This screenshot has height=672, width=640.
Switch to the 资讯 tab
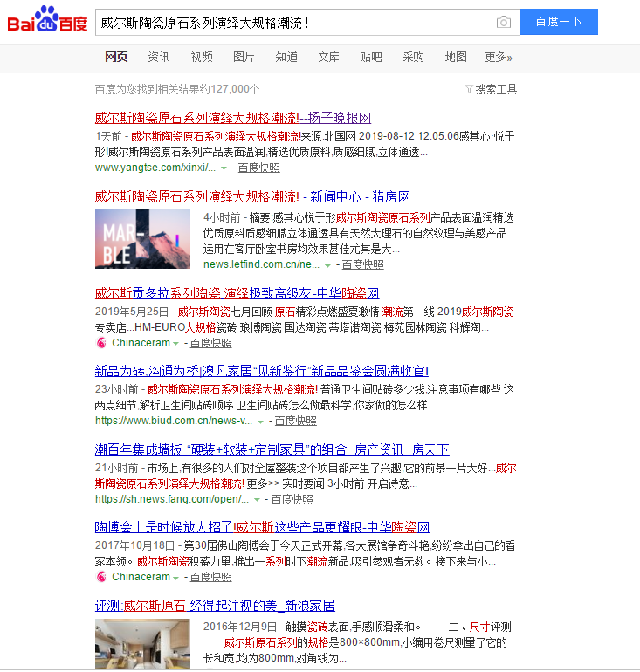point(159,57)
